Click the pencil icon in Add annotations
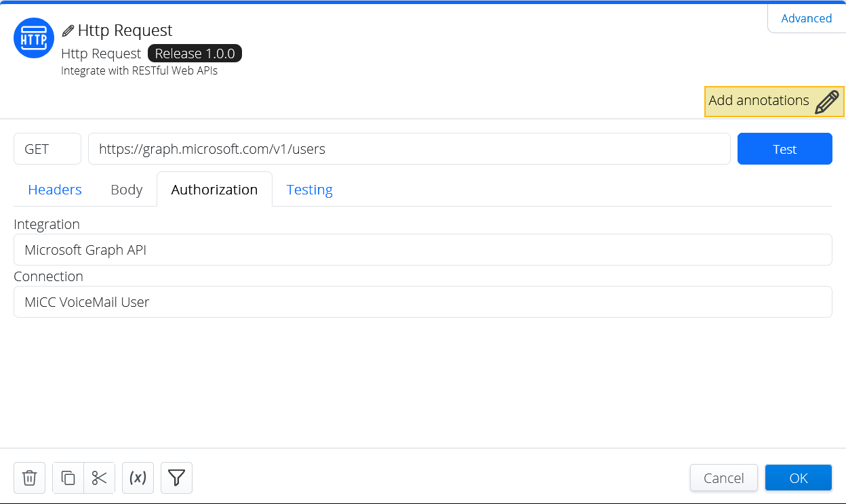Screen dimensions: 846x504 tap(826, 102)
